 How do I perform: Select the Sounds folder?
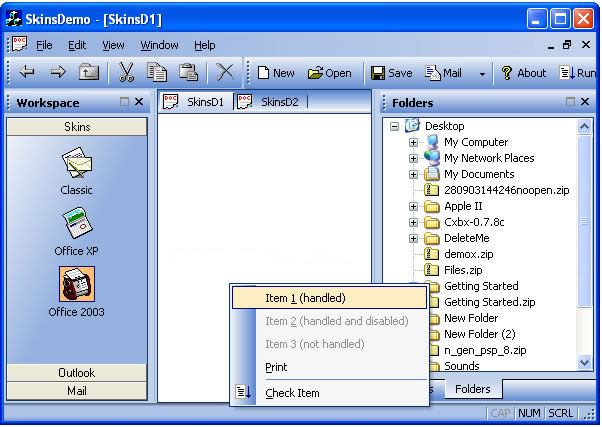click(461, 366)
